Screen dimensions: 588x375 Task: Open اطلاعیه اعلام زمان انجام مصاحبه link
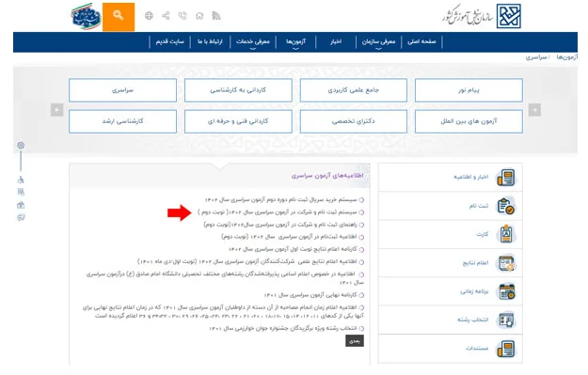pos(223,311)
